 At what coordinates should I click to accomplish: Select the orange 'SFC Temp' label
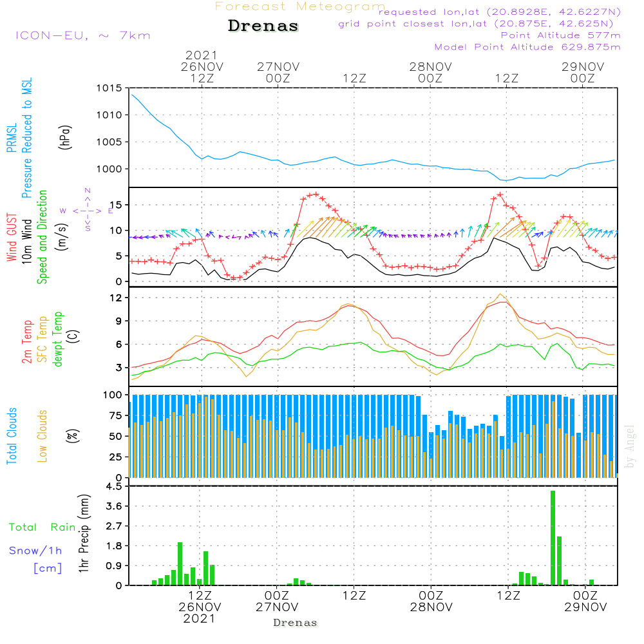click(43, 339)
